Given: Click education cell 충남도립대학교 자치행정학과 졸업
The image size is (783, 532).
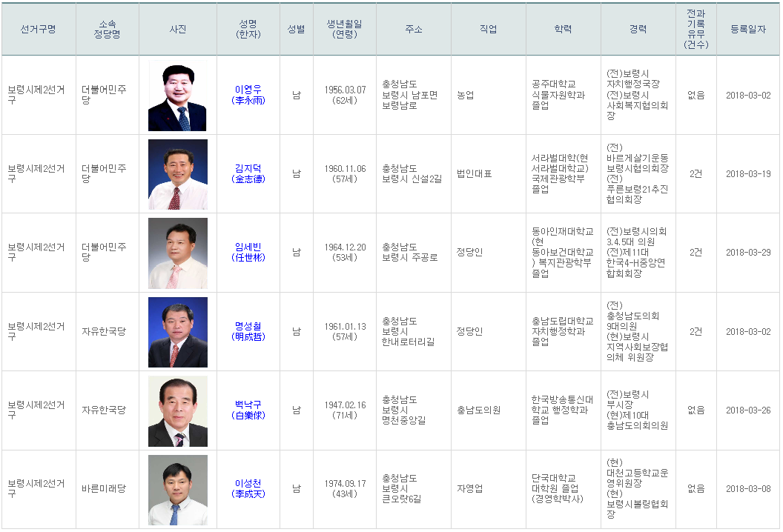Looking at the screenshot, I should pyautogui.click(x=562, y=331).
